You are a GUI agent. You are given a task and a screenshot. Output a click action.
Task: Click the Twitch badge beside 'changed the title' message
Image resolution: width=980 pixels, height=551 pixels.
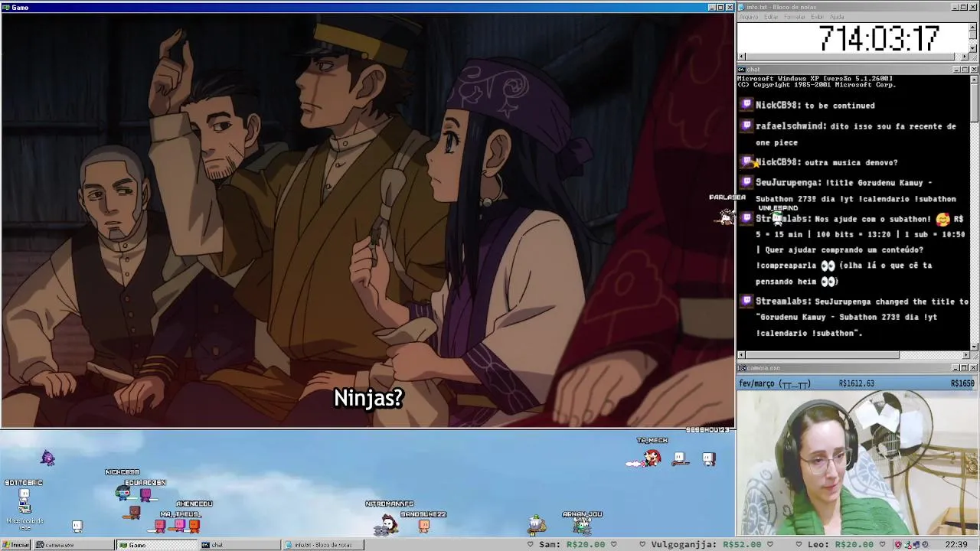tap(746, 301)
